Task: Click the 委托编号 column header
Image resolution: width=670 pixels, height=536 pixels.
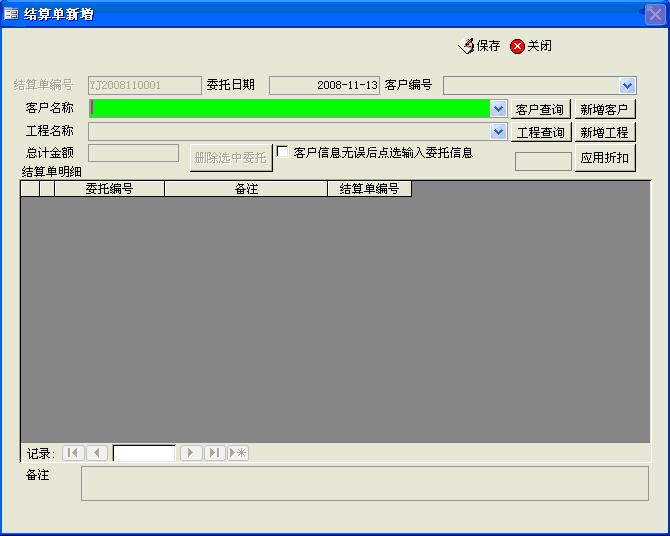Action: tap(109, 188)
